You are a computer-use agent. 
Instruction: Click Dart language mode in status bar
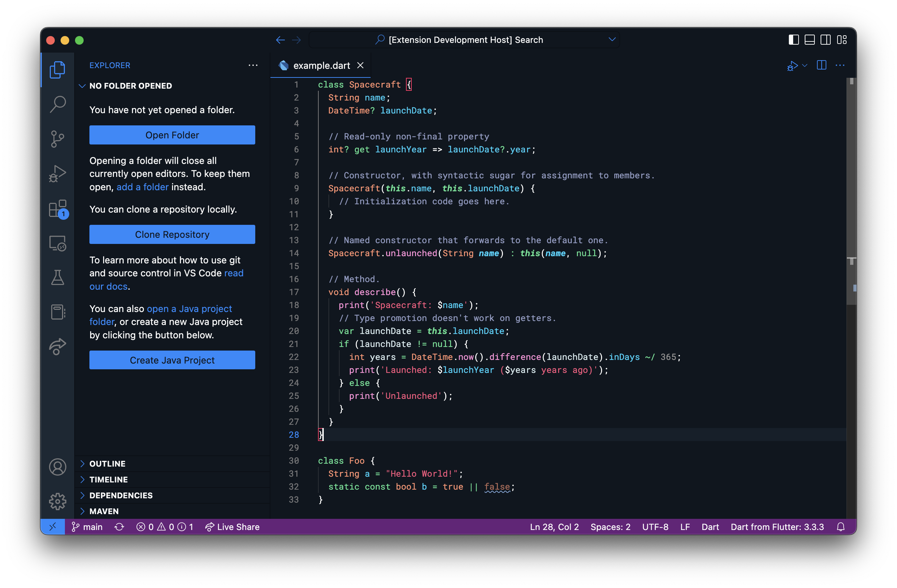(x=710, y=527)
